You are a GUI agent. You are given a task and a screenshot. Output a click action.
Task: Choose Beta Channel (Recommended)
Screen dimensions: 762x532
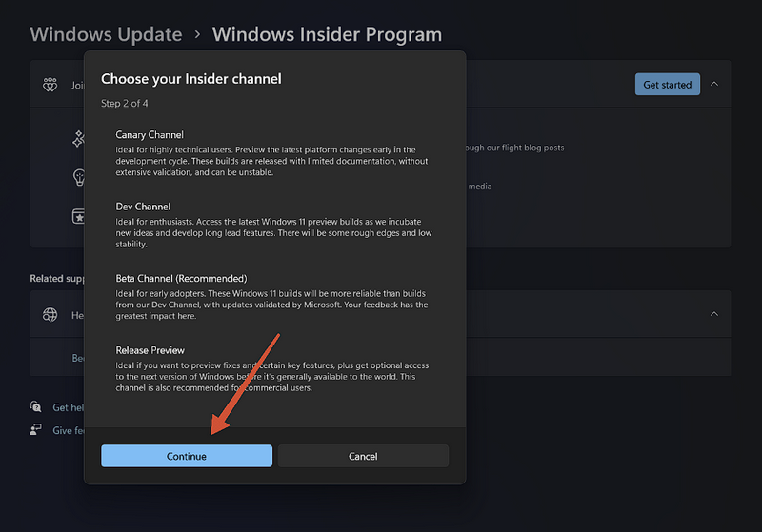click(x=181, y=278)
